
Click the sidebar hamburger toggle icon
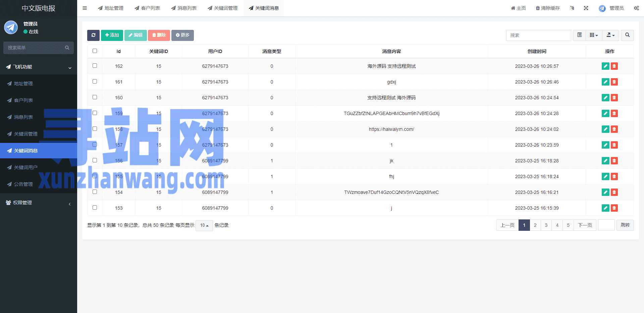click(85, 8)
